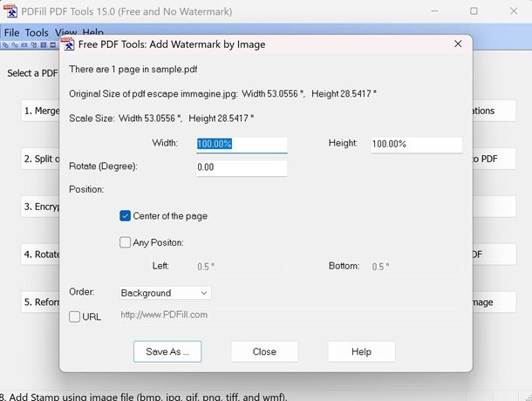Click the 5. Reformat button in main window

coord(41,302)
